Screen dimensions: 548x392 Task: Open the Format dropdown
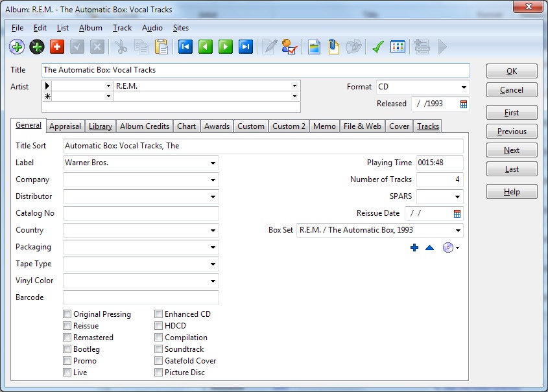[464, 87]
